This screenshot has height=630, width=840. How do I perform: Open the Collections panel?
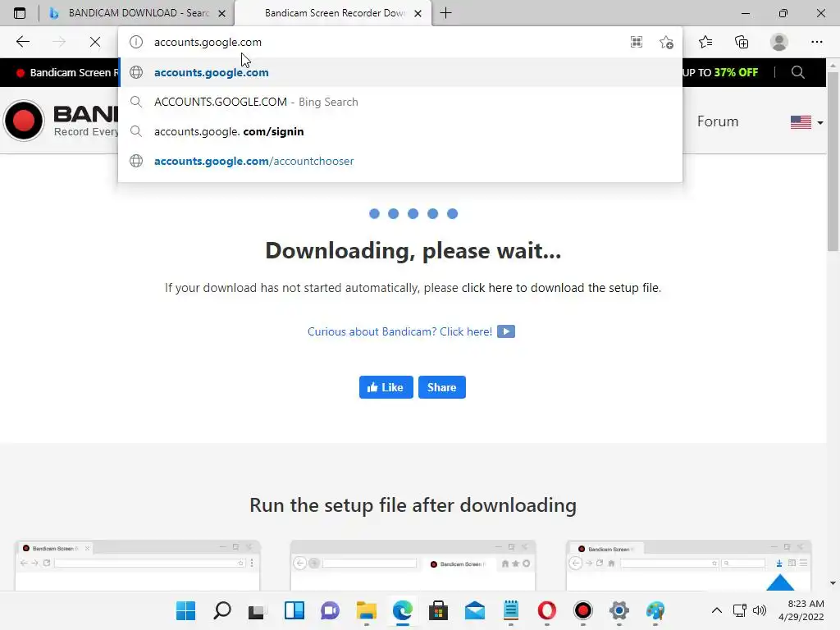(742, 42)
